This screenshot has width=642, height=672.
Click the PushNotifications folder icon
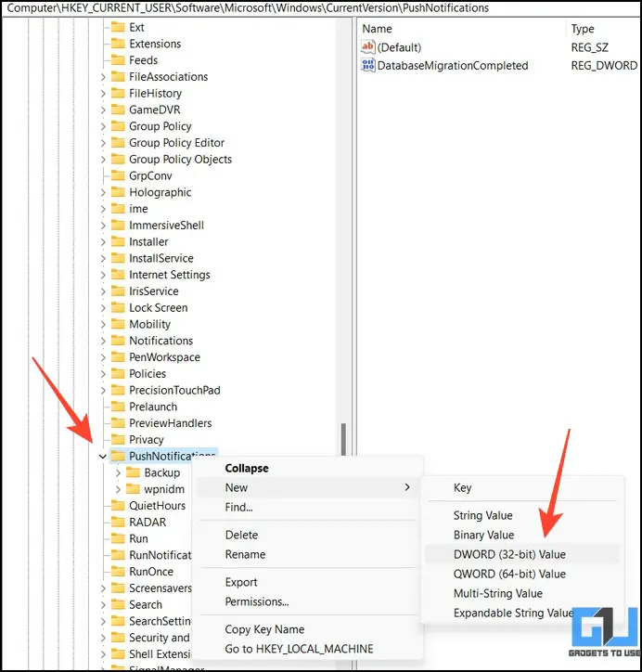(118, 456)
